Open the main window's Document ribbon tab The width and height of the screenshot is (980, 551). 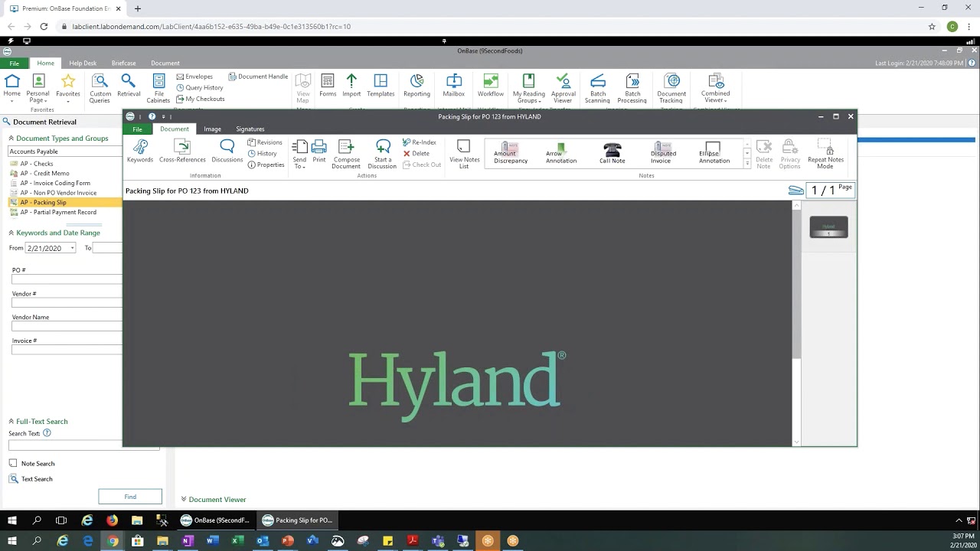click(165, 63)
